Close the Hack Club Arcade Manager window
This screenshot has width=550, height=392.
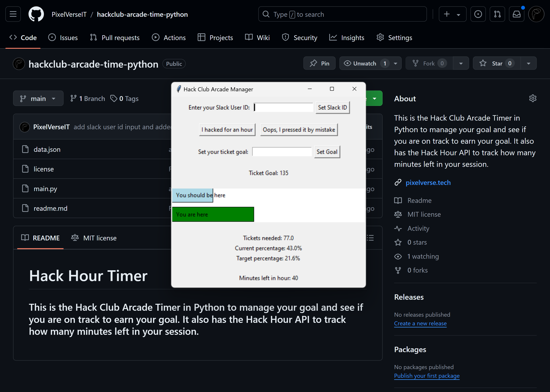point(354,89)
